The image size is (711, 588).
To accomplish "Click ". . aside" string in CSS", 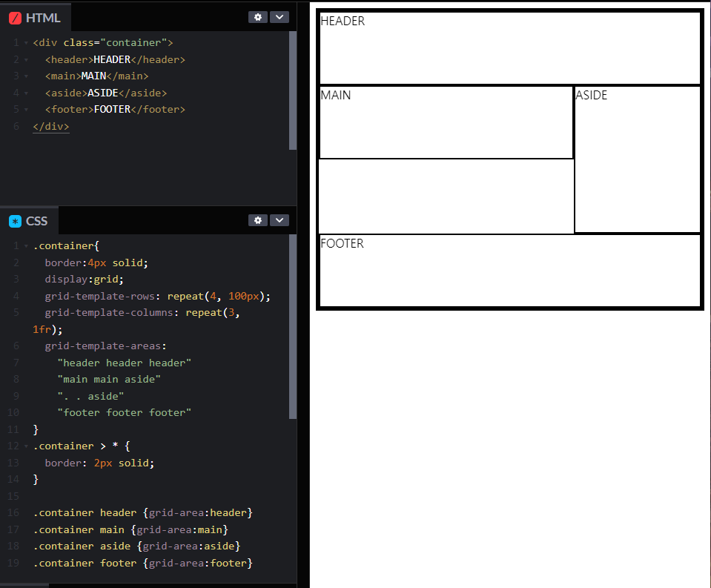I will coord(90,396).
